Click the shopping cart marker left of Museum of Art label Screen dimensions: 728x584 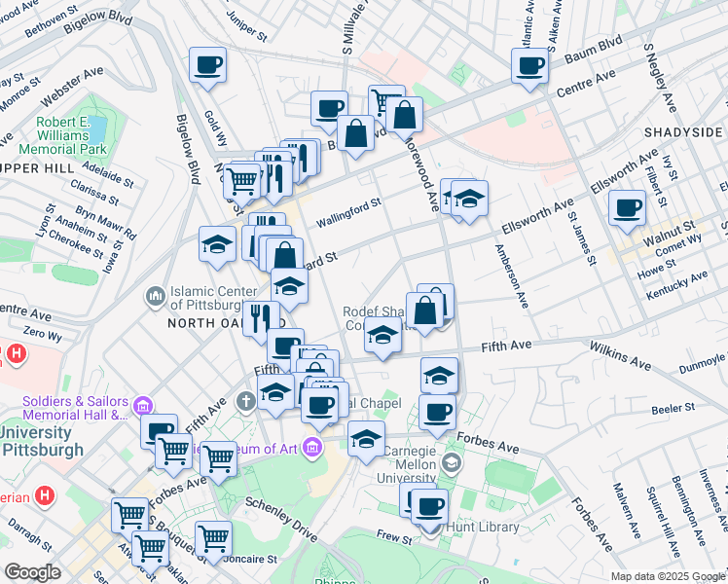tap(219, 460)
